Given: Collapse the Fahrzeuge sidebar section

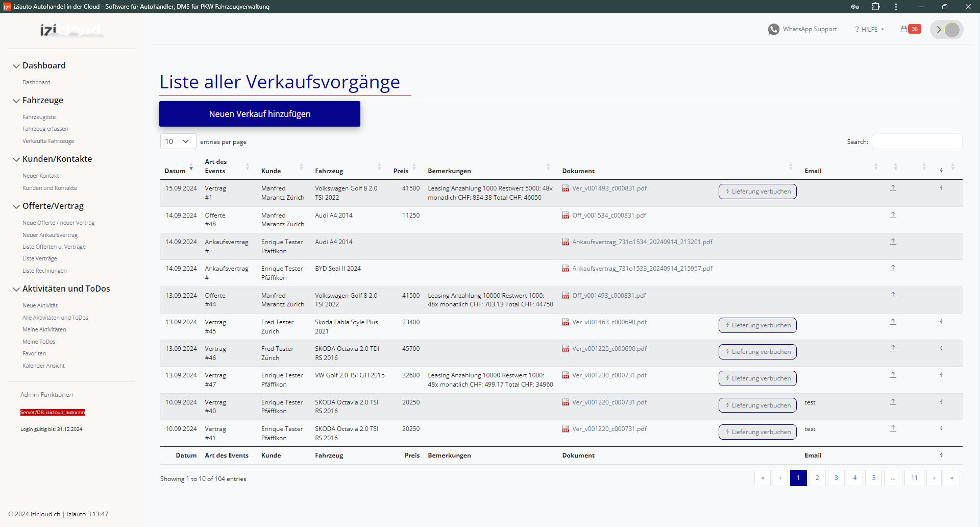Looking at the screenshot, I should 16,101.
